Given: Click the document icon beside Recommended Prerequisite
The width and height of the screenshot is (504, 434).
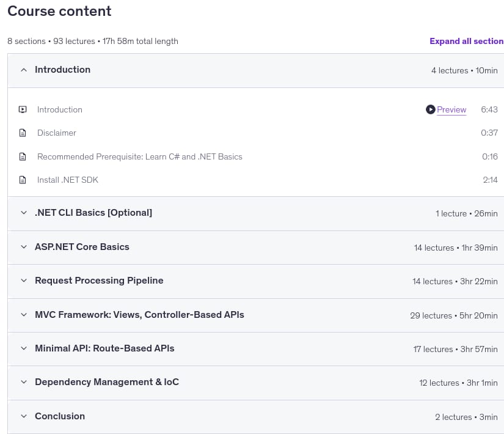Looking at the screenshot, I should [x=23, y=156].
